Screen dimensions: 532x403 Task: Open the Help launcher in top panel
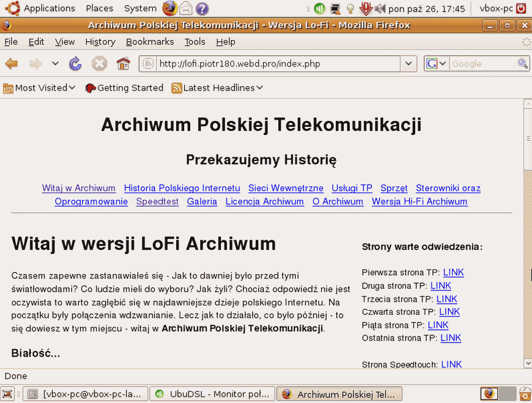202,8
